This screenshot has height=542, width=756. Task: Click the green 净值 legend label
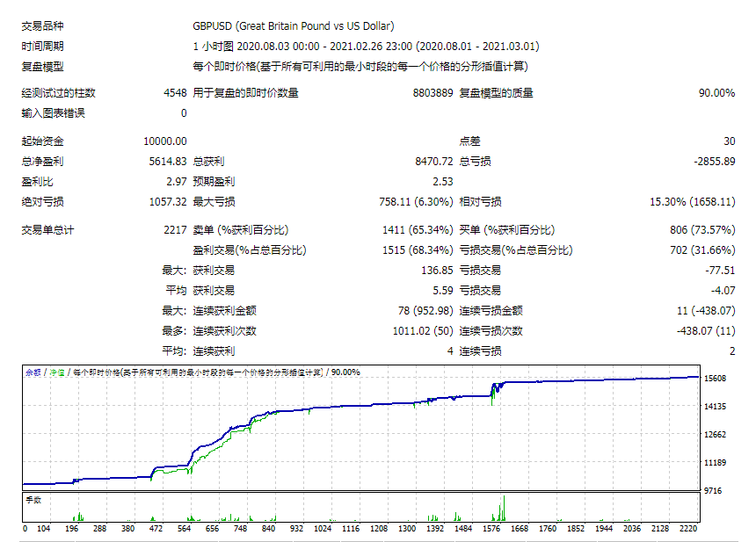[x=57, y=372]
